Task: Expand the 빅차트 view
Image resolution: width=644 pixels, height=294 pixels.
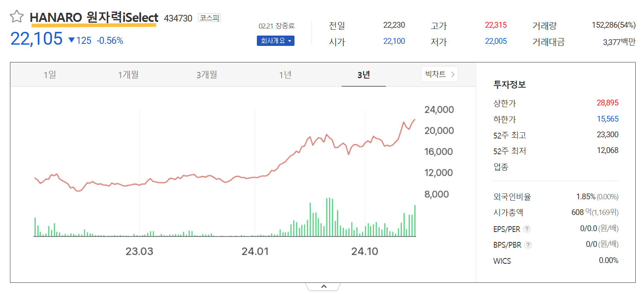Action: click(436, 74)
